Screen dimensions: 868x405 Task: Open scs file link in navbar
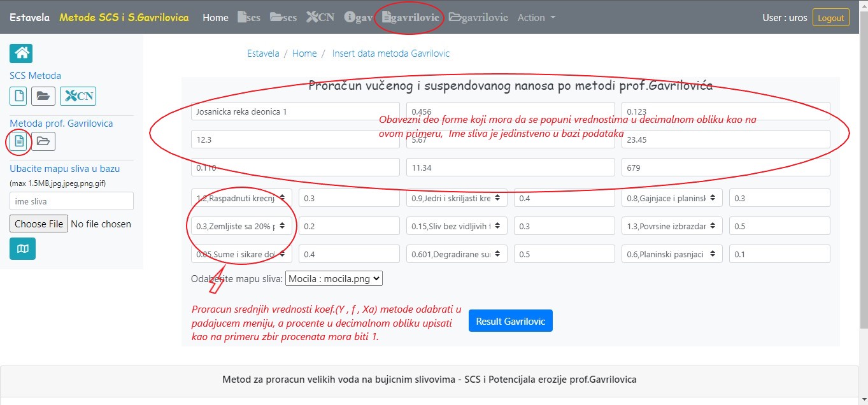tap(249, 18)
